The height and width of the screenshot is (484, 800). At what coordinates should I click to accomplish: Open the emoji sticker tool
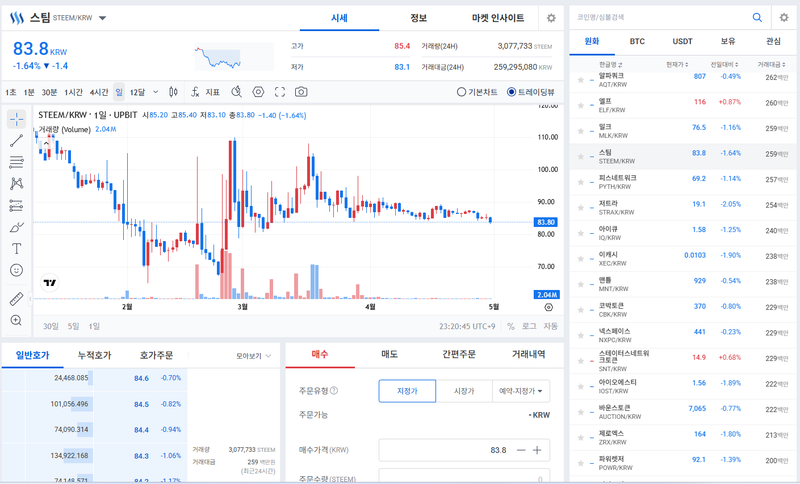pyautogui.click(x=17, y=270)
